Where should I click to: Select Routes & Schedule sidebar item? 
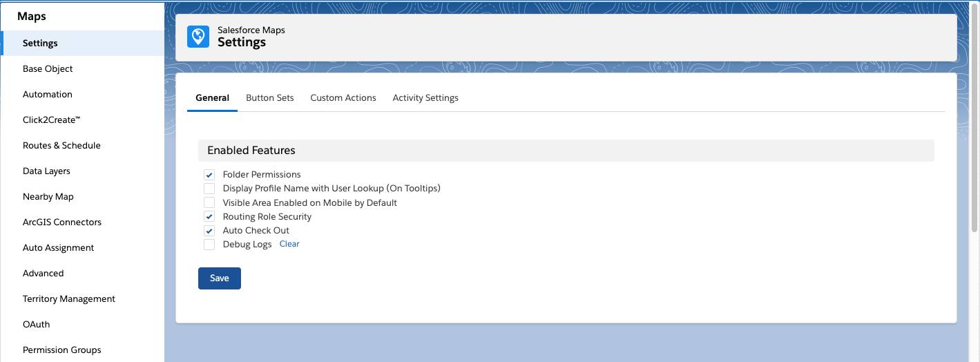(x=82, y=145)
